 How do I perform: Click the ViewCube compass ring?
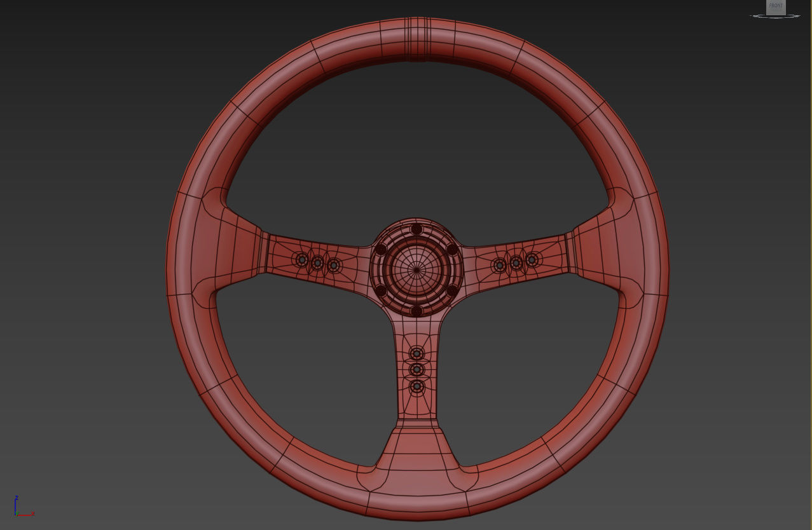click(x=775, y=16)
